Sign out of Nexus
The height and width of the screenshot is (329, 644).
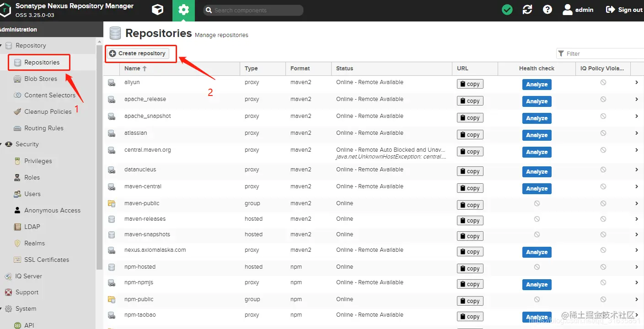point(624,10)
